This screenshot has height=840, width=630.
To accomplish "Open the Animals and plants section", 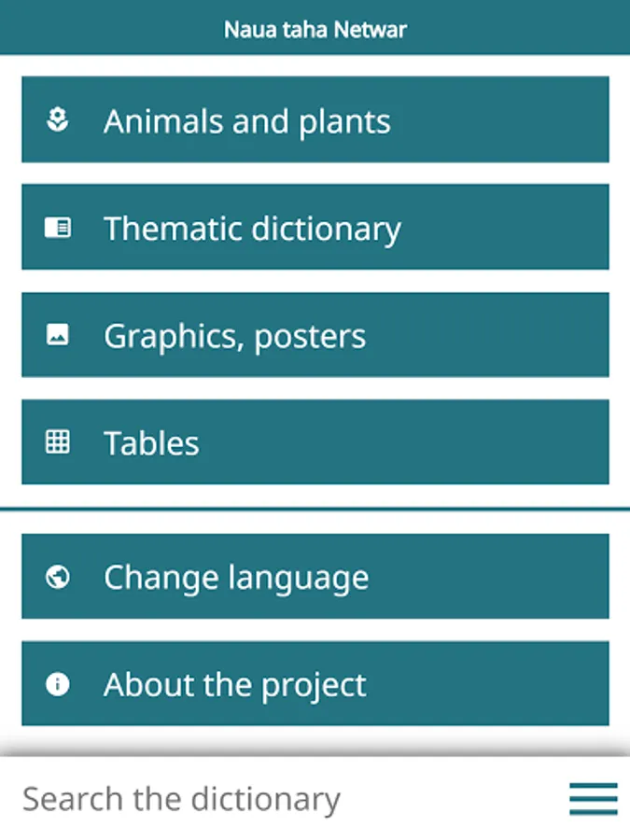I will click(x=315, y=119).
